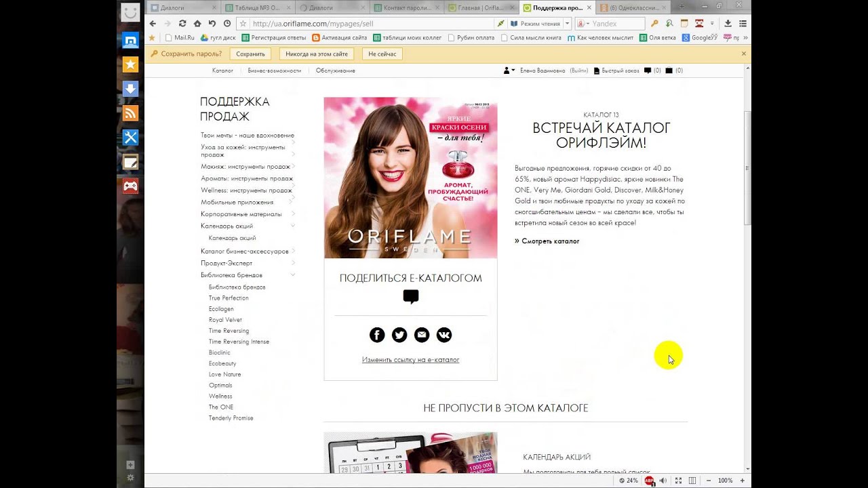
Task: Open favorites star in sidebar
Action: pyautogui.click(x=130, y=64)
